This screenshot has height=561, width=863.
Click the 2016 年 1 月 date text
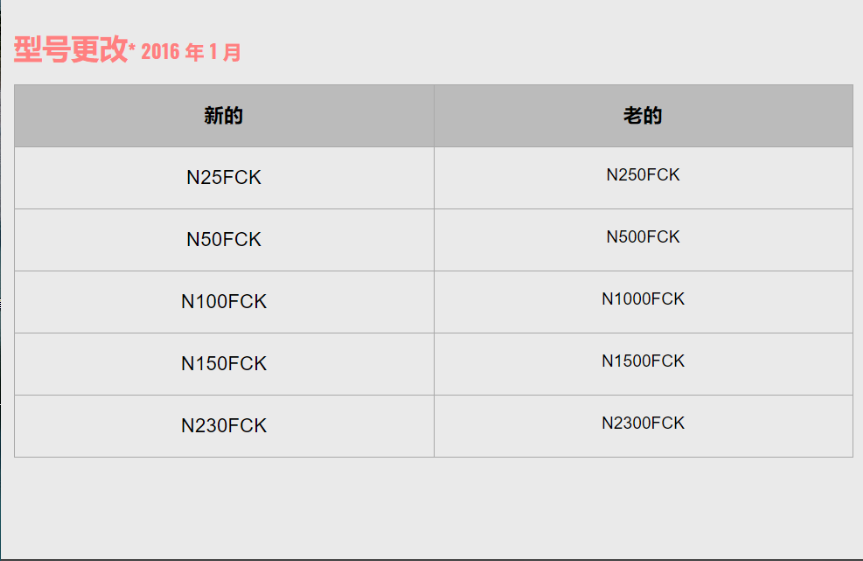tap(191, 52)
